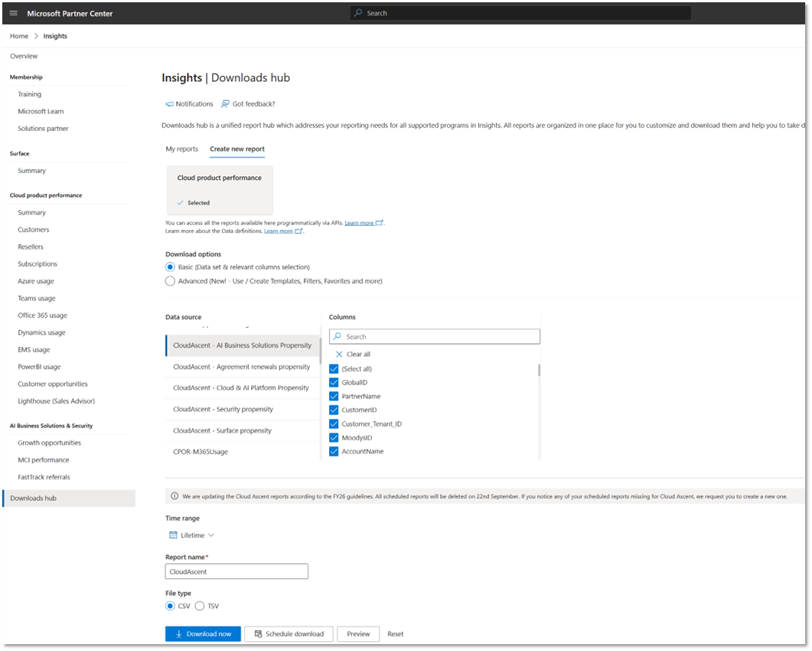This screenshot has width=812, height=651.
Task: Open FastTrack referrals in the sidebar
Action: [x=44, y=477]
